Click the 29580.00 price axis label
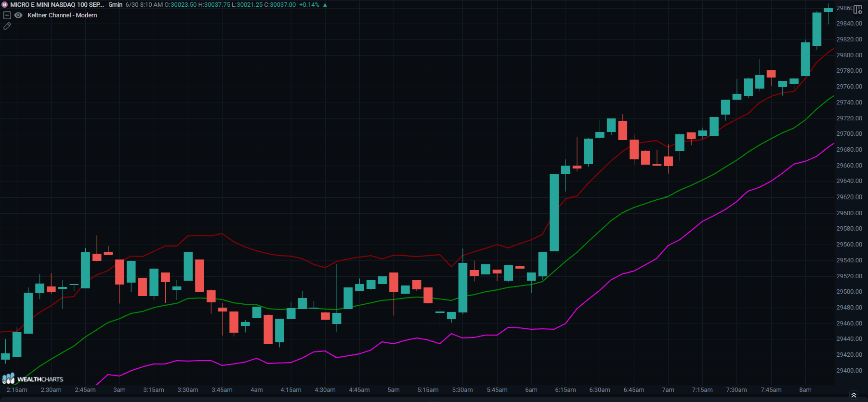Viewport: 868px width, 402px height. (849, 229)
